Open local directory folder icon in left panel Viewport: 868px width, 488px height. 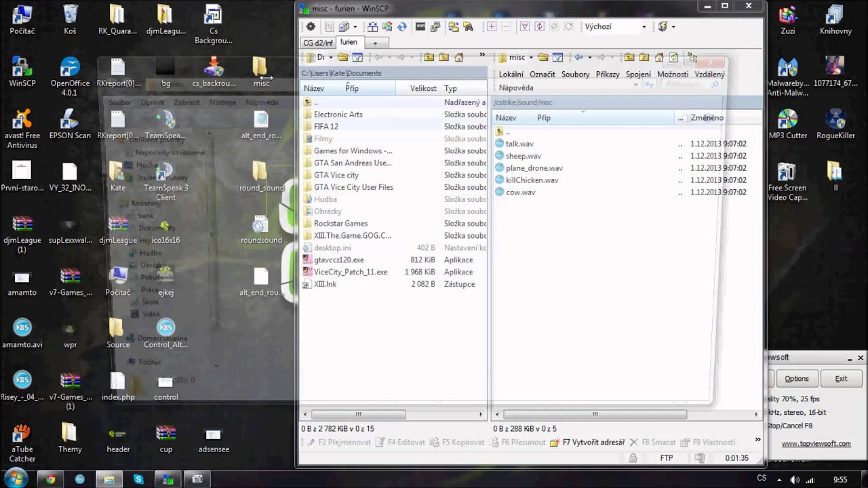coord(342,58)
